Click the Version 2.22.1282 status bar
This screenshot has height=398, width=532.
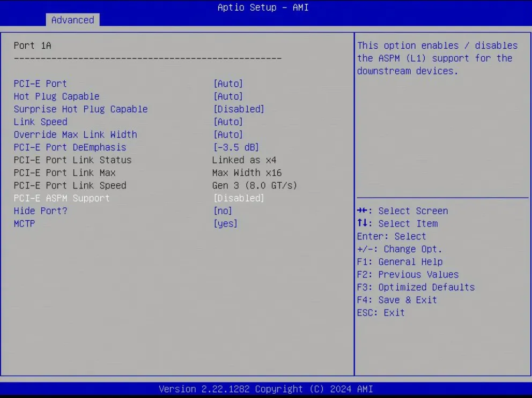coord(262,389)
